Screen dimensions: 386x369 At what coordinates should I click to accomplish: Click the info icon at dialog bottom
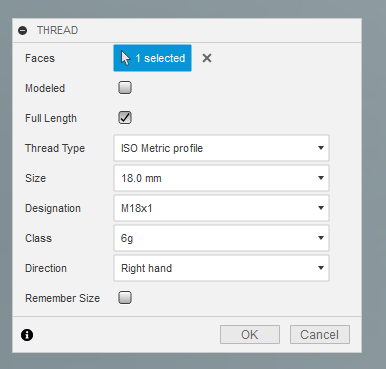[x=27, y=335]
